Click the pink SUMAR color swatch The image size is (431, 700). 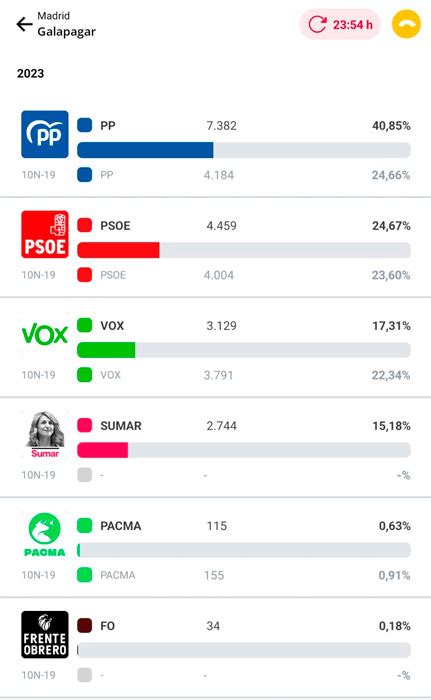click(84, 425)
